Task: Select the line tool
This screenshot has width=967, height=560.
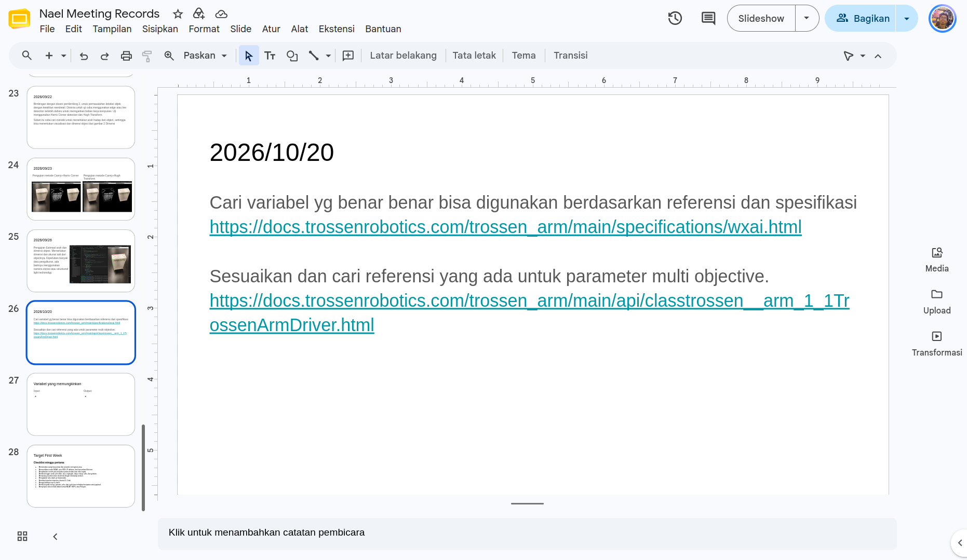Action: [x=314, y=56]
